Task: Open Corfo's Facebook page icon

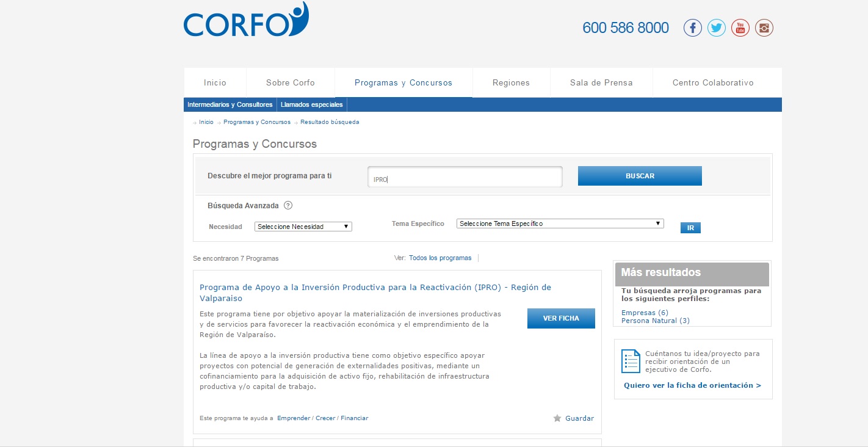Action: 692,27
